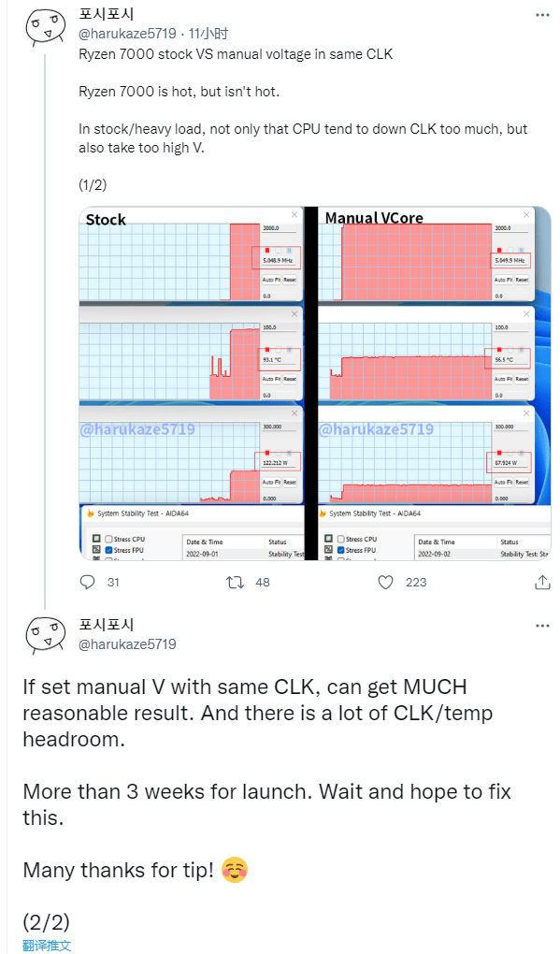Click the Stress FPU checkbox in Stock panel
Screen dimensions: 560x954
(x=108, y=550)
